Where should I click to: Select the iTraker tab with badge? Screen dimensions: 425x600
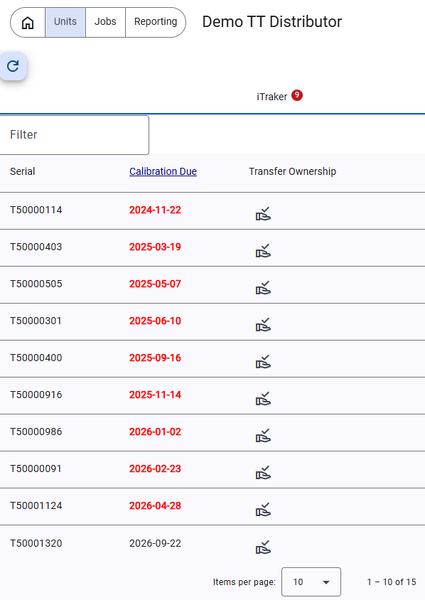(x=279, y=96)
